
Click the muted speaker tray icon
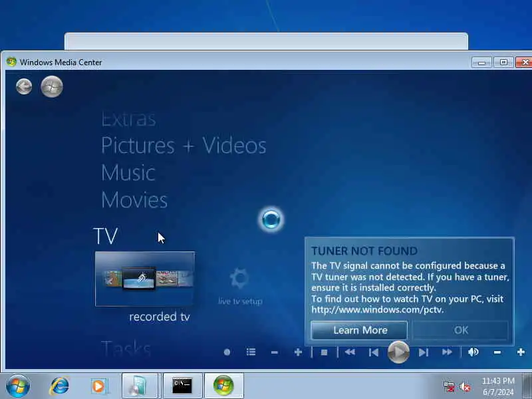[464, 387]
